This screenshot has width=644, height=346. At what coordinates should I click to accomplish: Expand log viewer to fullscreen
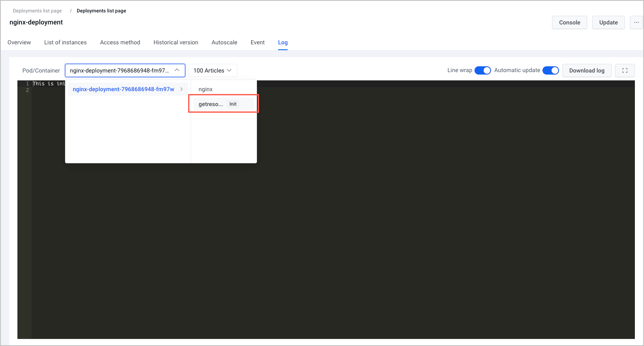tap(625, 70)
